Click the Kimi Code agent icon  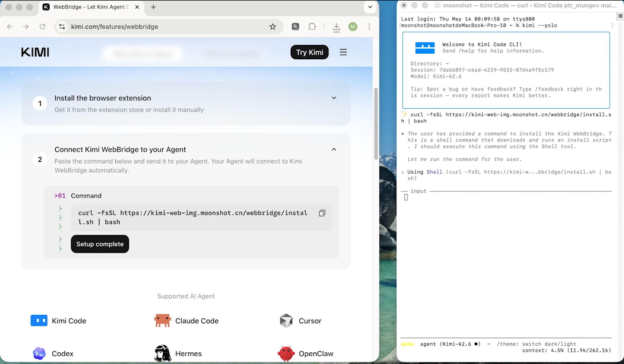point(39,321)
